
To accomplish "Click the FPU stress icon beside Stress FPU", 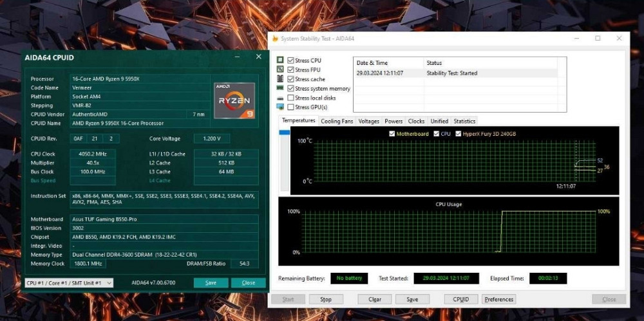I will pos(280,69).
